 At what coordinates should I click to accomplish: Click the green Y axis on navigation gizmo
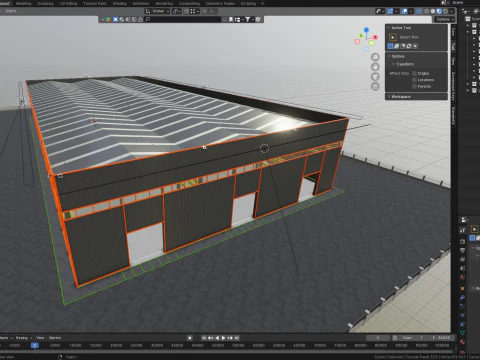(x=361, y=35)
